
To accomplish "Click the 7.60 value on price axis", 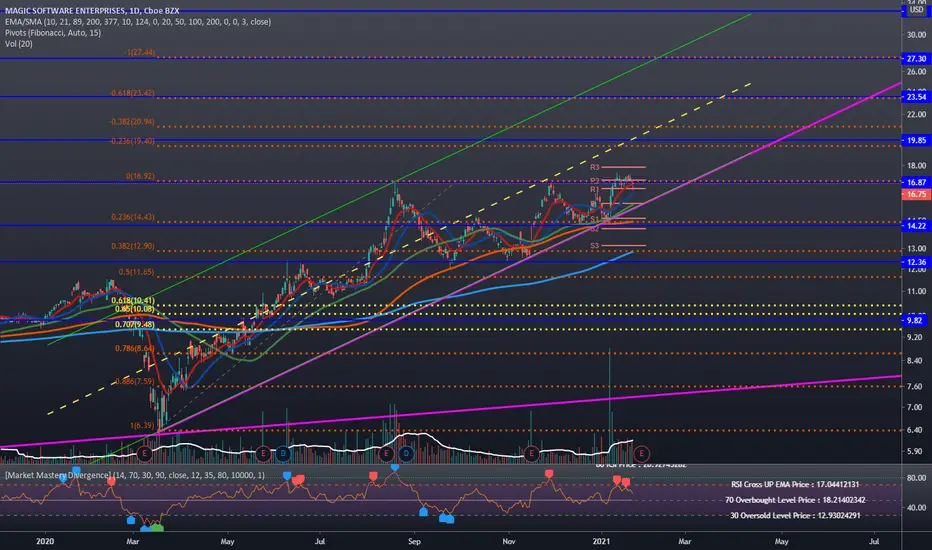I will tap(914, 386).
